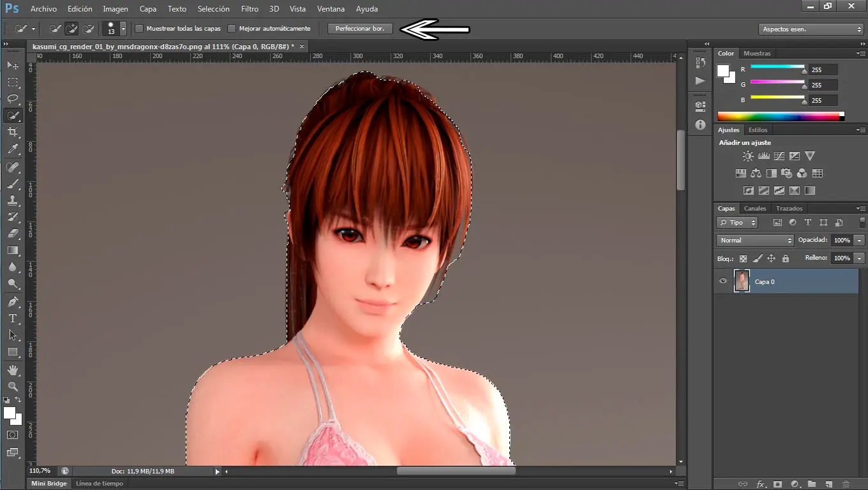Select the Rectangle shape tool
Viewport: 868px width, 490px height.
(13, 352)
